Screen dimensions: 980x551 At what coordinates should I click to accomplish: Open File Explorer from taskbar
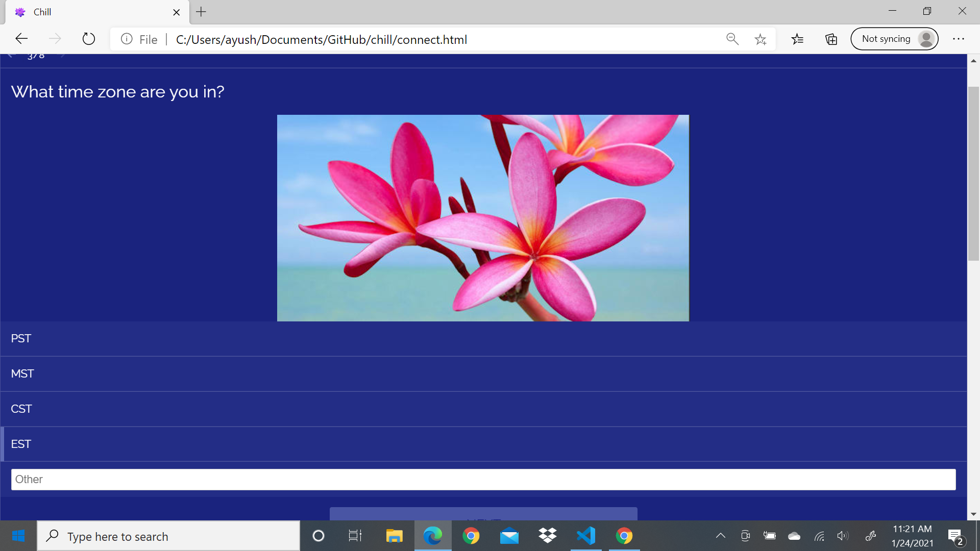(394, 536)
